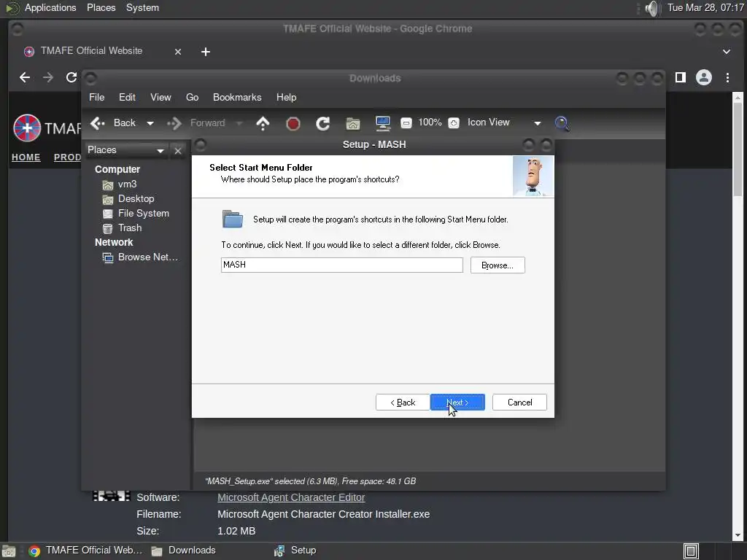The image size is (747, 560).
Task: Cancel the MASH setup
Action: pyautogui.click(x=519, y=402)
